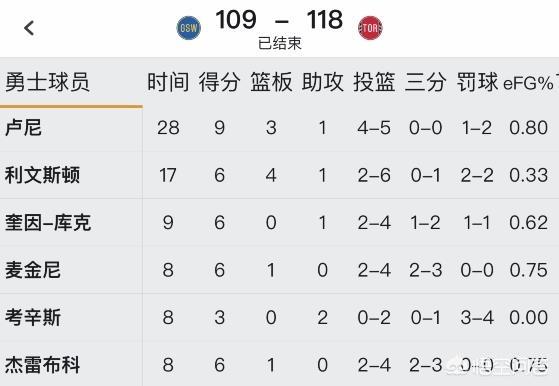Viewport: 559px width, 386px height.
Task: Open player 卢尼 details
Action: click(23, 128)
